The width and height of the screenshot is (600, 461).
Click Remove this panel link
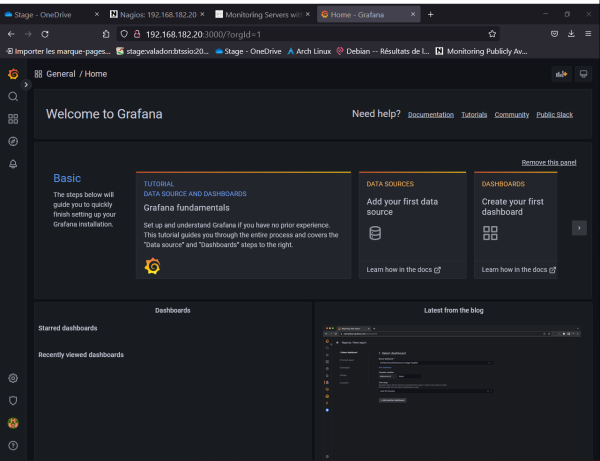click(549, 163)
